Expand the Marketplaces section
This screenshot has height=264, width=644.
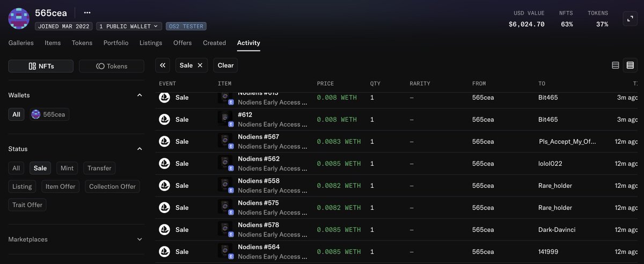[x=140, y=239]
